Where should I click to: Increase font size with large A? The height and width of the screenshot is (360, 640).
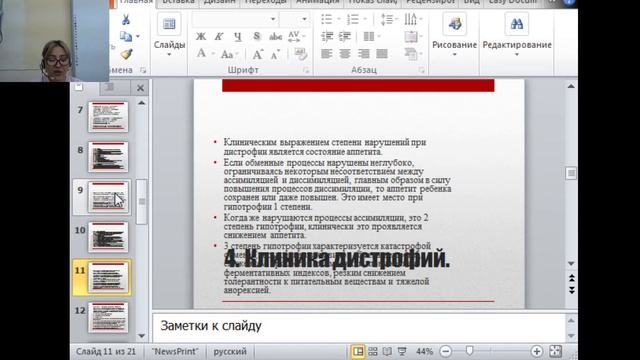tap(258, 54)
